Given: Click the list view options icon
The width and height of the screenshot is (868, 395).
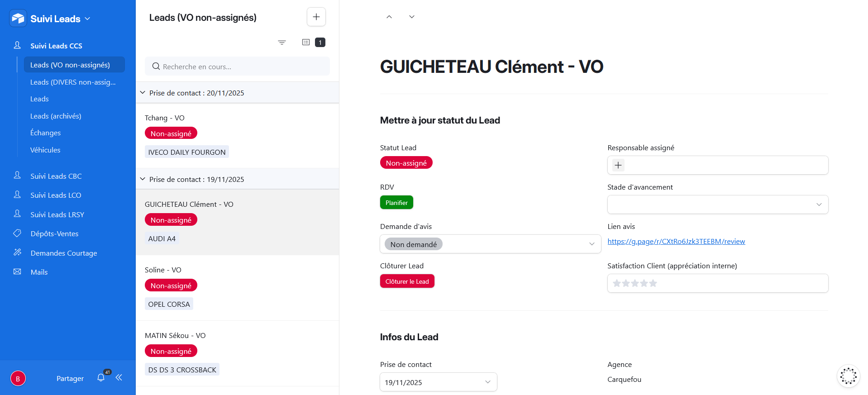Looking at the screenshot, I should pos(306,42).
